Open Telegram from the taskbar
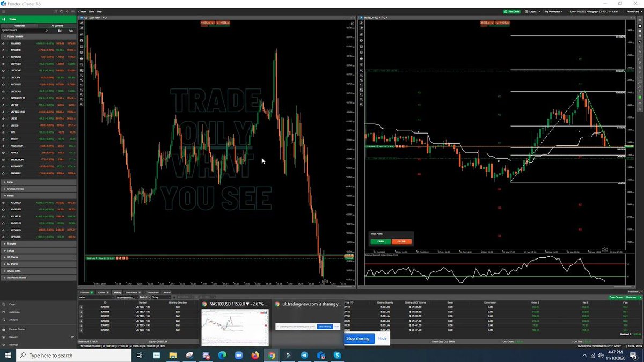This screenshot has height=362, width=644. coord(305,355)
